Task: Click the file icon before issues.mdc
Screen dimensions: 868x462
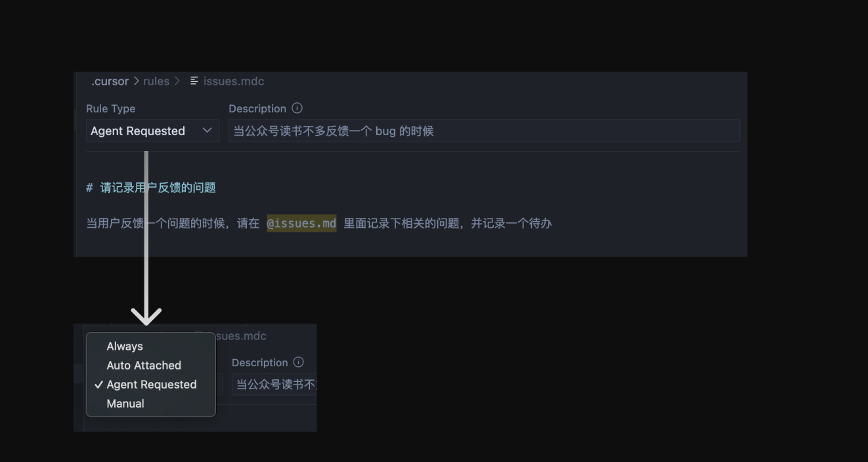Action: point(194,81)
